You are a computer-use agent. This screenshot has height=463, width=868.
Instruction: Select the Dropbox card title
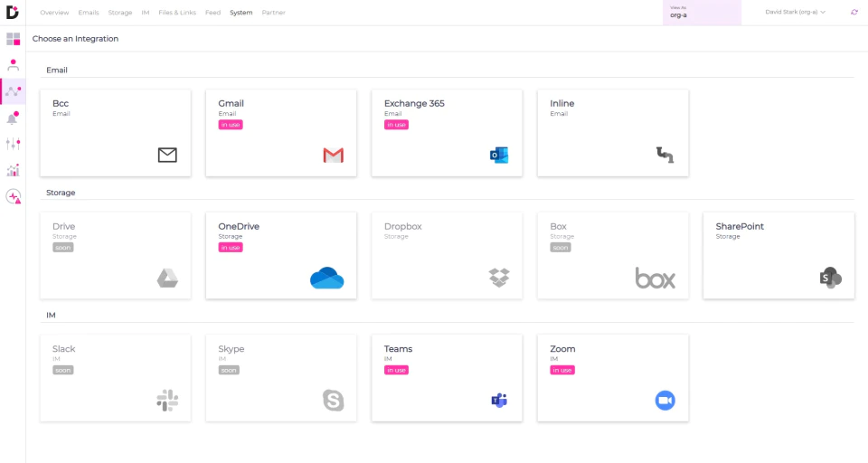[x=403, y=226]
